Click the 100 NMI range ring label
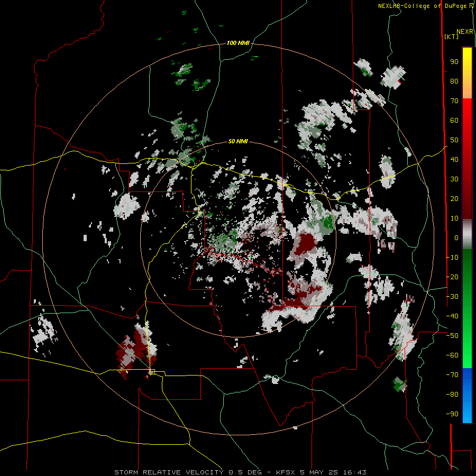476x476 pixels. (238, 43)
